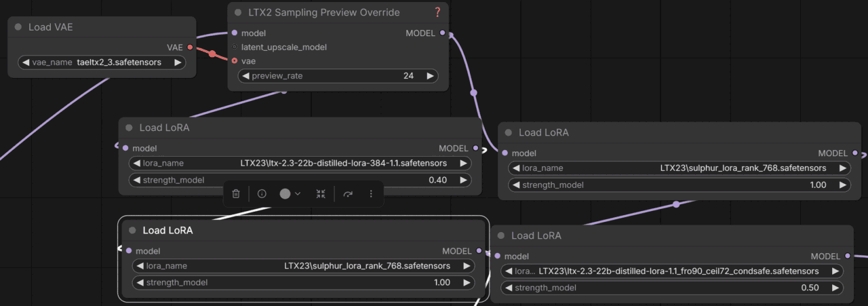The height and width of the screenshot is (306, 868).
Task: Delete the selected node with the trash icon
Action: point(236,193)
